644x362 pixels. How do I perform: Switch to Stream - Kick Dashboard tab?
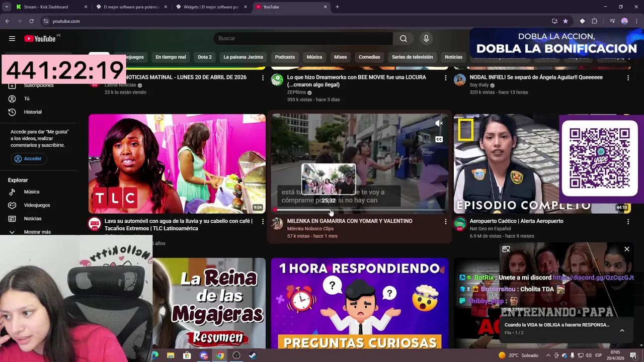50,7
